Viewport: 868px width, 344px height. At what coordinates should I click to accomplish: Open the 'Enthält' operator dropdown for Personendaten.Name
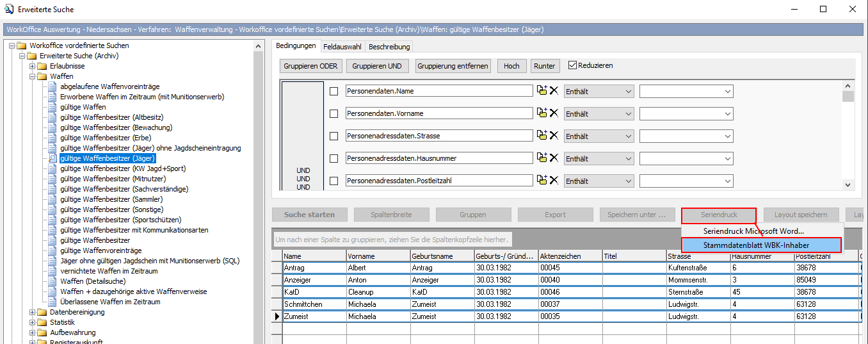click(627, 92)
